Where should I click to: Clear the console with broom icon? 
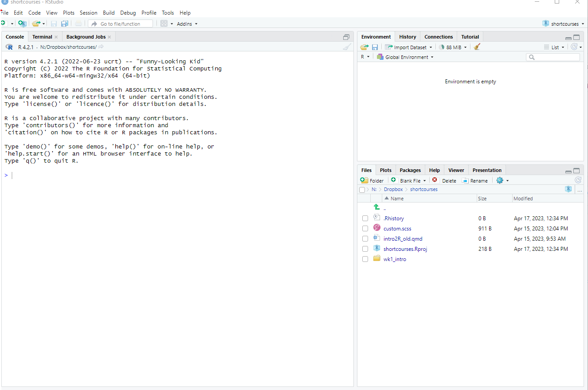[x=347, y=47]
